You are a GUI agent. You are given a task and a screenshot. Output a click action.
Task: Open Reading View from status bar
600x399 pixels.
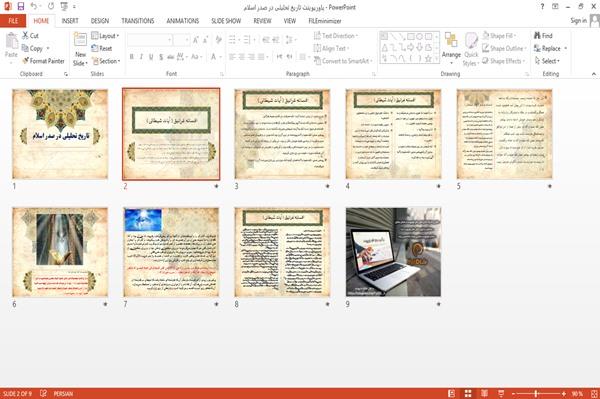click(484, 393)
